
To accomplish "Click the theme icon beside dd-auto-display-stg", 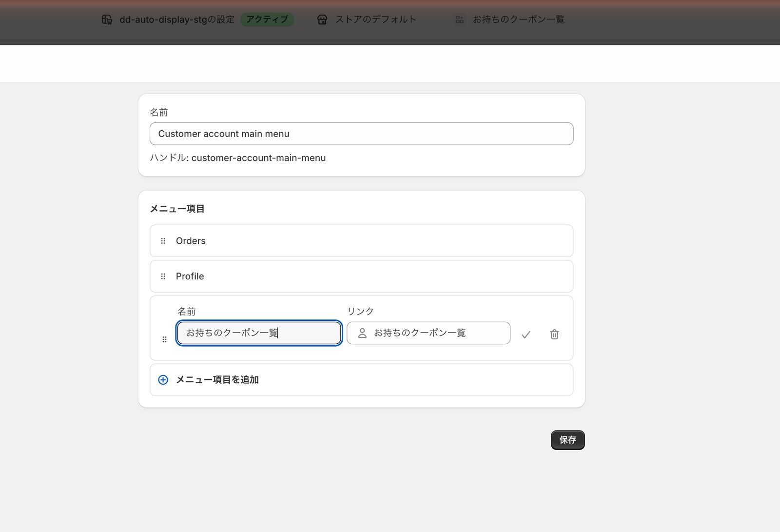I will (107, 20).
